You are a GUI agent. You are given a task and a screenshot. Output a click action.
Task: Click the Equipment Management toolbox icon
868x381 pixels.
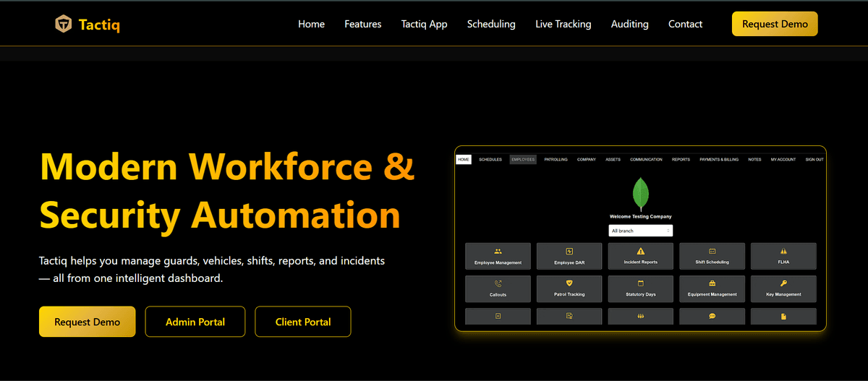click(712, 283)
